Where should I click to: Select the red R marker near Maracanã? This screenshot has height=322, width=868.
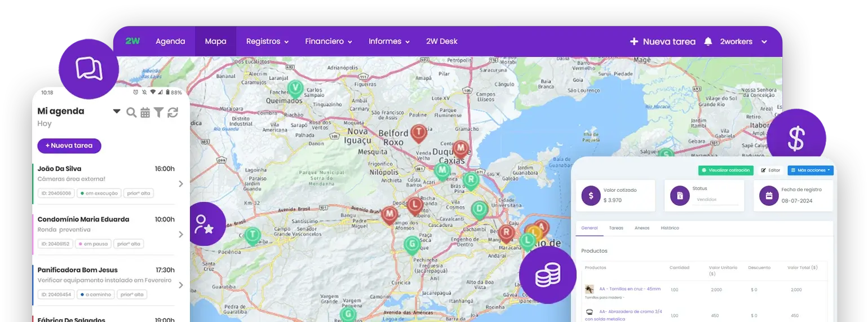click(507, 233)
